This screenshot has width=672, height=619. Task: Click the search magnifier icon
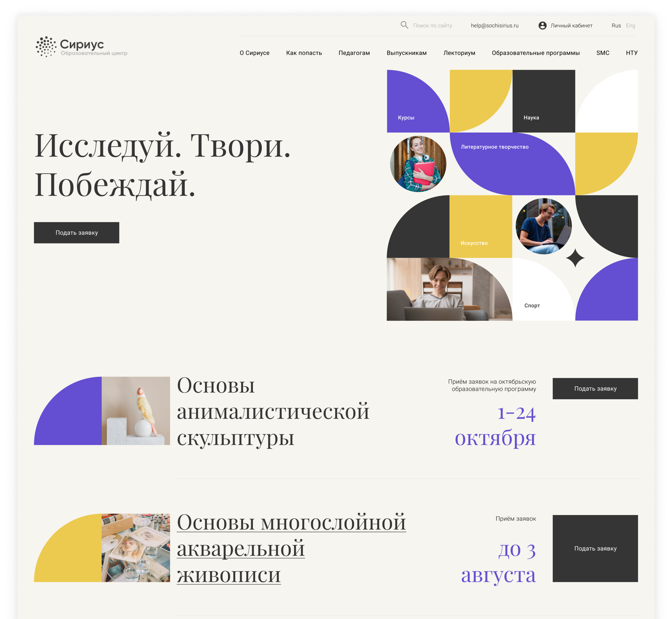404,25
